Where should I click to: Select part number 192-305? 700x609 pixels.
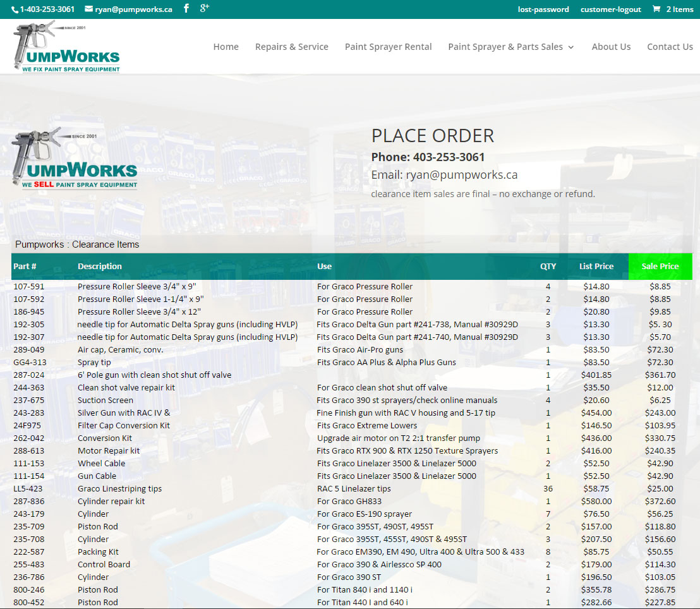click(x=28, y=325)
